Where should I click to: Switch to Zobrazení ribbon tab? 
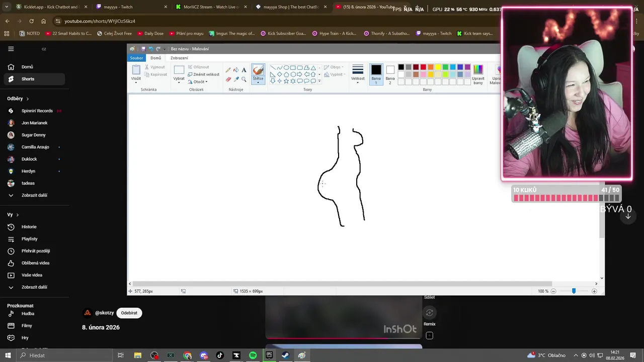(179, 58)
